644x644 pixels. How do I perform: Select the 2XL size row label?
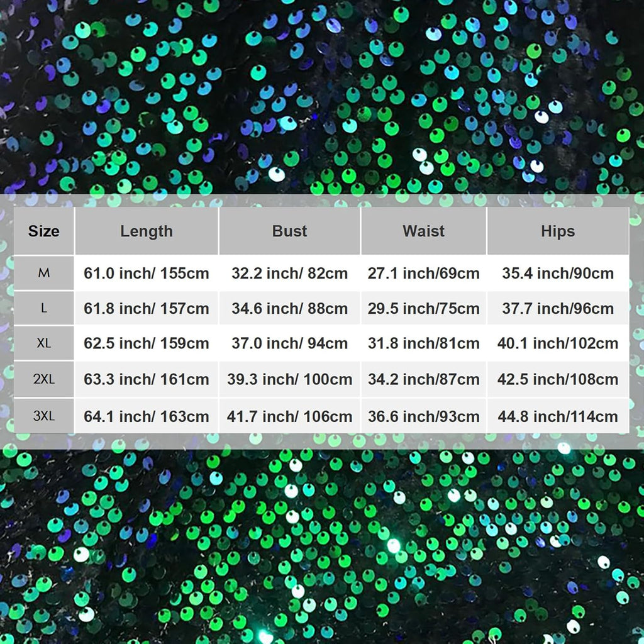[44, 379]
